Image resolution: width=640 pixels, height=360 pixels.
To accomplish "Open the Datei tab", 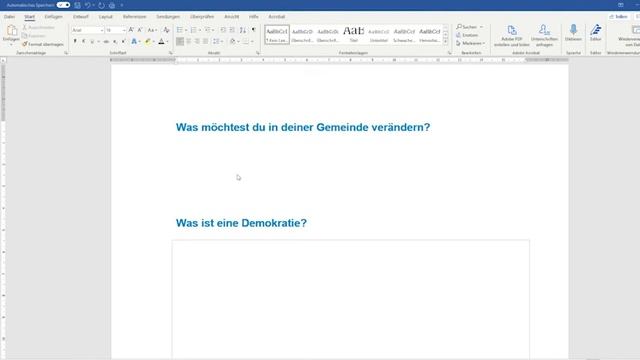I will [9, 17].
